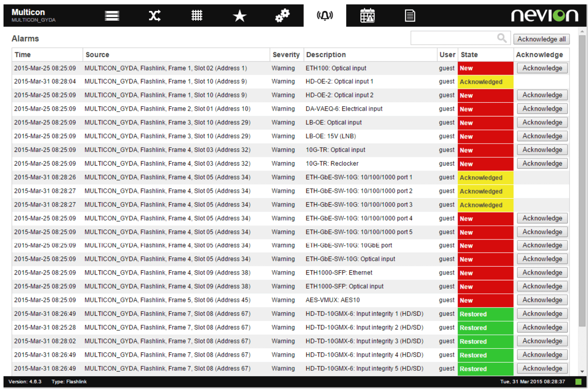
Task: Acknowledge the 10G-TR: Reclocker warning
Action: [542, 163]
